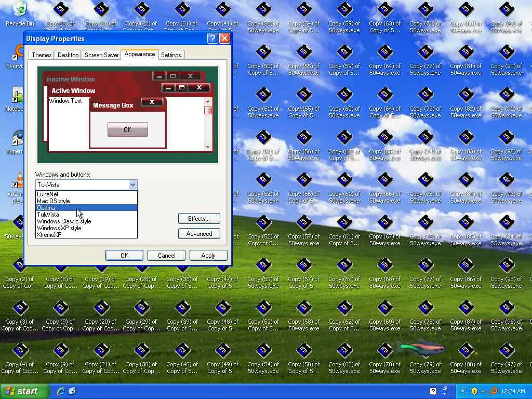Screen dimensions: 532x399
Task: Select the Copy (97) of 50ways.exe icon
Action: tap(506, 358)
